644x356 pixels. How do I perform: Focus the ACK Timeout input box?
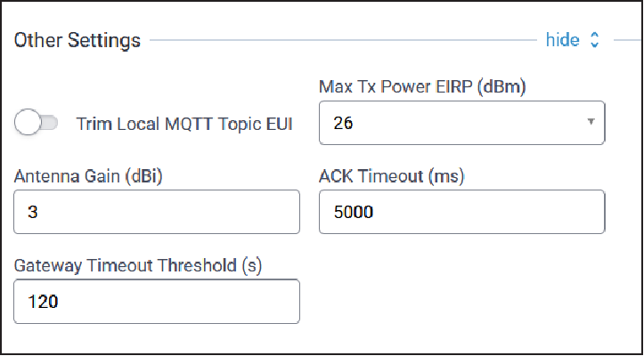[461, 213]
